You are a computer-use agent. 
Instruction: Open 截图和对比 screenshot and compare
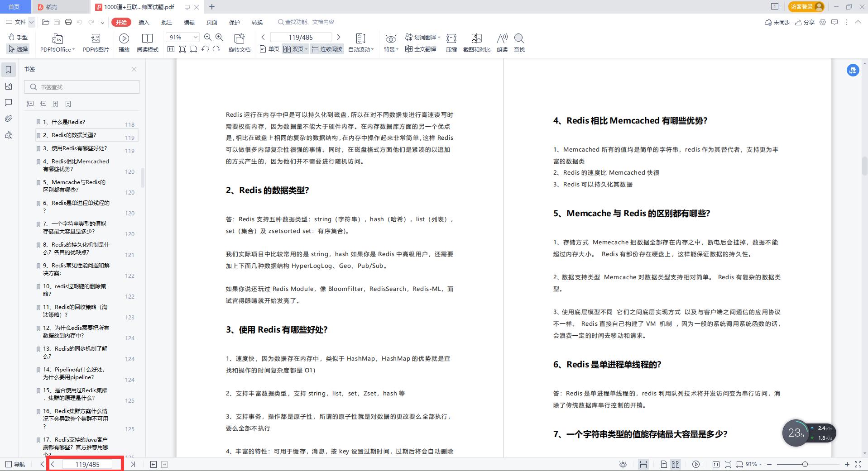(476, 43)
